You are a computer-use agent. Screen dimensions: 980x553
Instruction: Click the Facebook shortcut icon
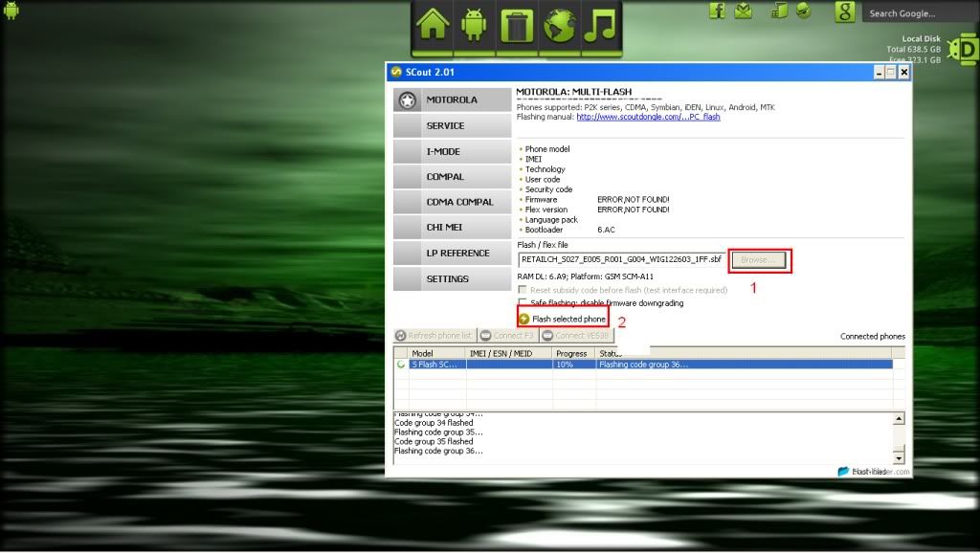coord(717,11)
